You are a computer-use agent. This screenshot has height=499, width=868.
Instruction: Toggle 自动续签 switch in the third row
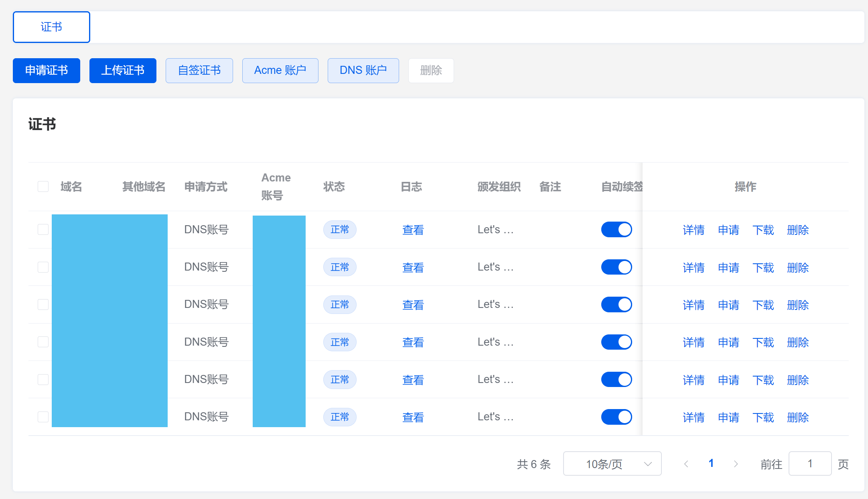tap(617, 304)
